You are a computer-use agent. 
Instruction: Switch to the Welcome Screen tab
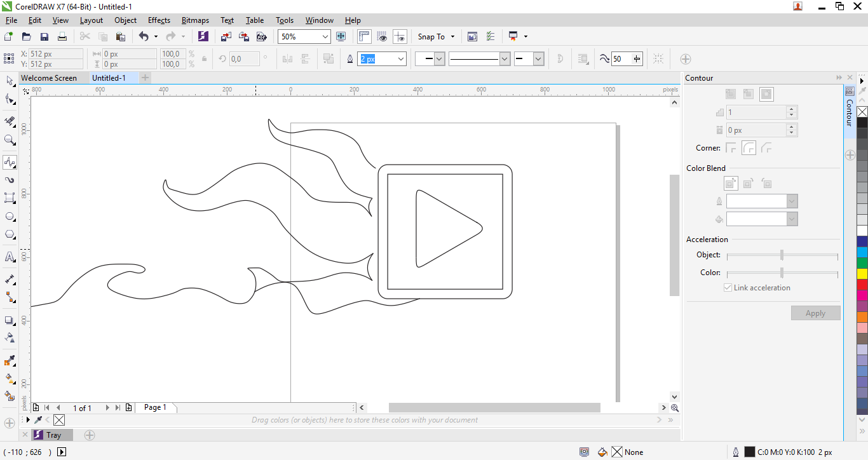pos(49,78)
